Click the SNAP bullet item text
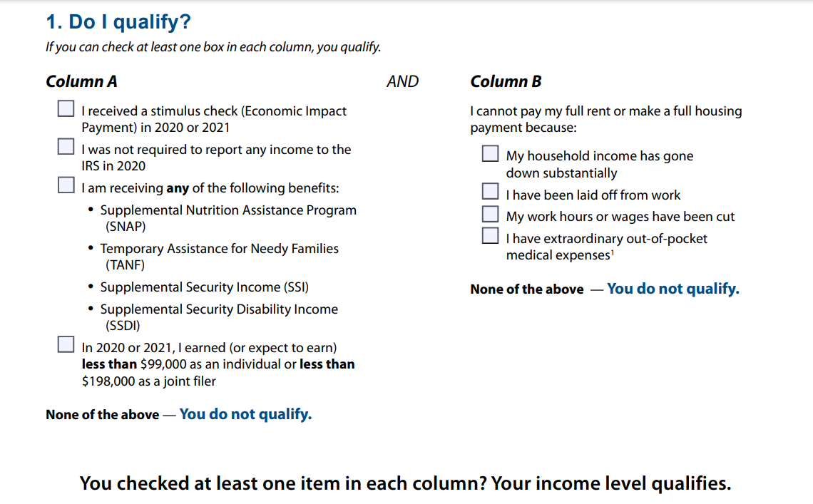 coord(228,218)
